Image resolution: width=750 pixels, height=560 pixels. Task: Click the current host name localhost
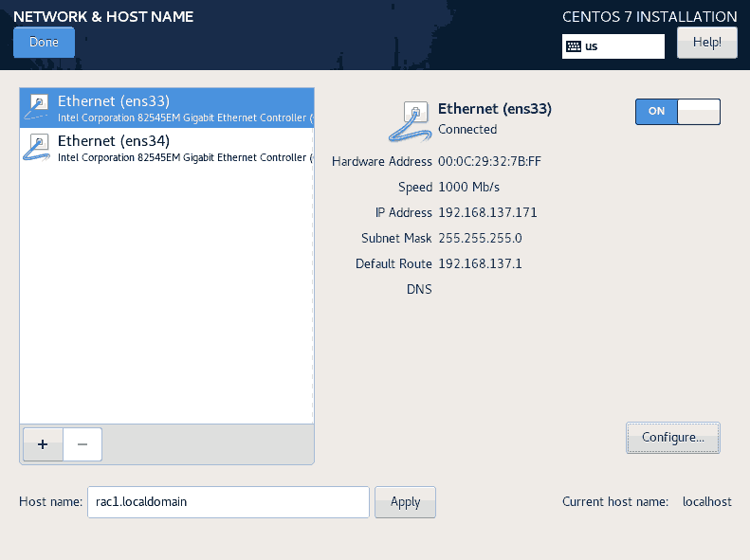click(707, 501)
